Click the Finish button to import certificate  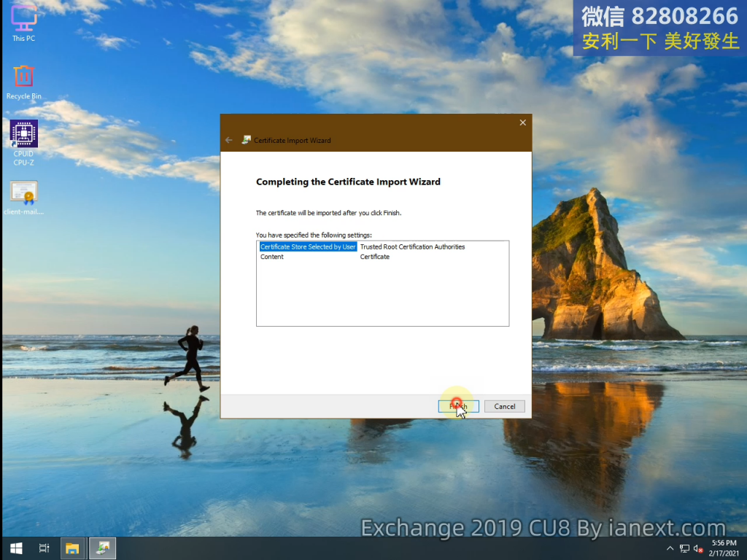(458, 406)
